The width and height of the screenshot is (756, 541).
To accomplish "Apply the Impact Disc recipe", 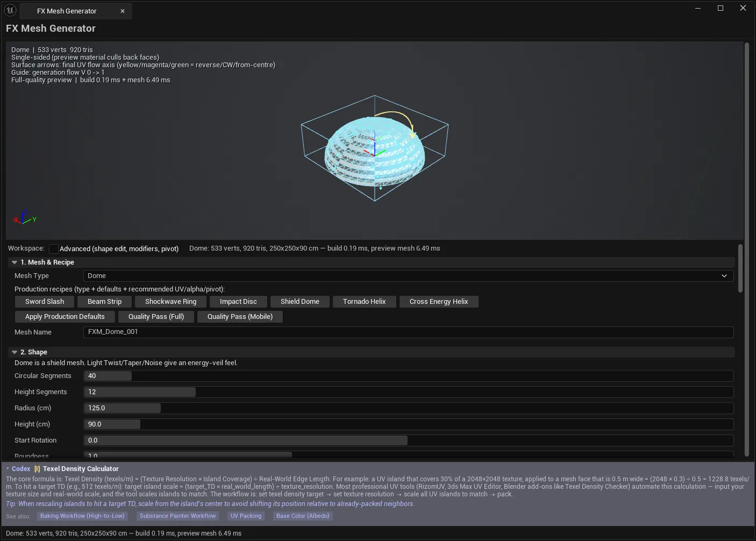I will pos(238,302).
